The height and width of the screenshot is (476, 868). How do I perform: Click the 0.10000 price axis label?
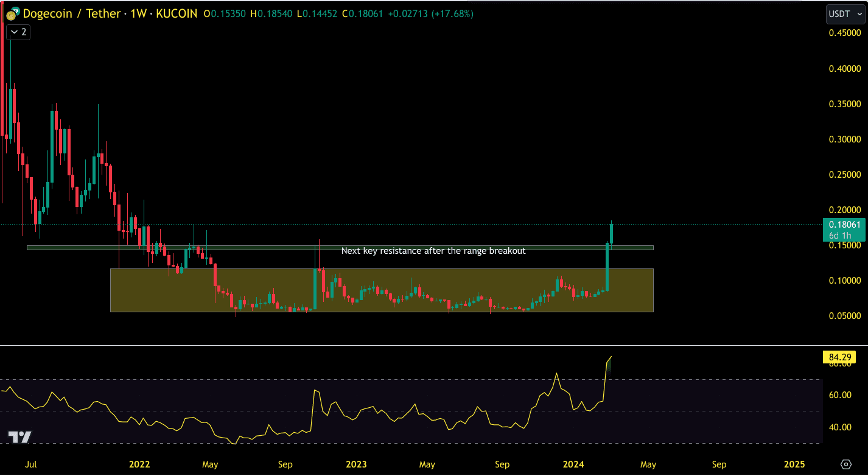(x=845, y=280)
